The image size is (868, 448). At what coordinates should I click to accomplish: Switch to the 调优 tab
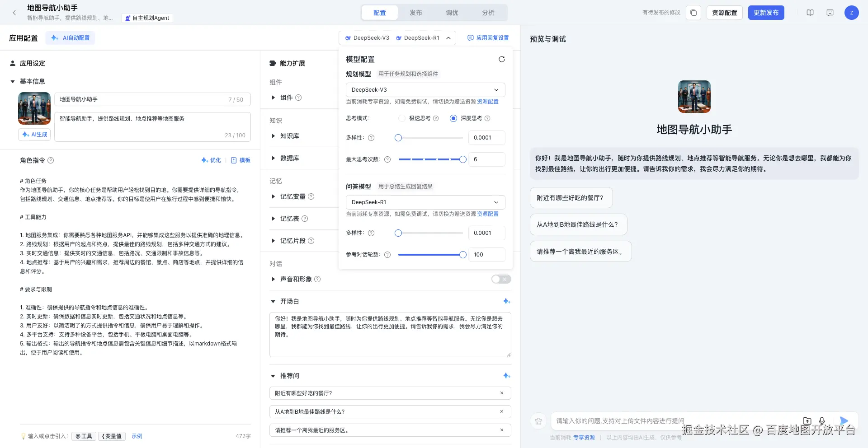(x=452, y=13)
